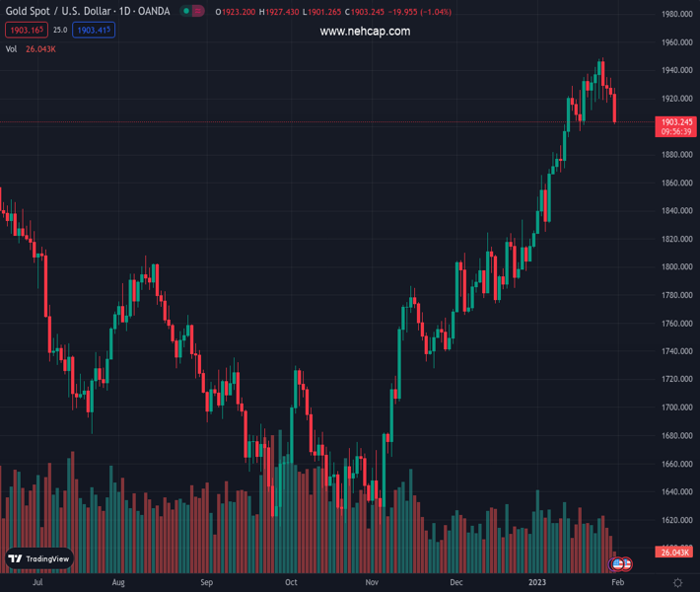Click the www.nehcap.com watermark text
This screenshot has height=592, width=700.
pyautogui.click(x=365, y=32)
